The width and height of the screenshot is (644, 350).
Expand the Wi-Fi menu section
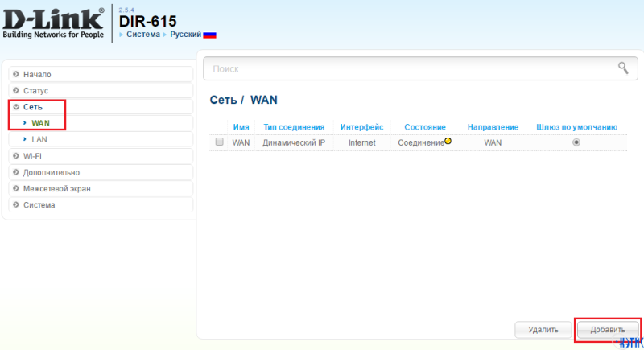pos(32,155)
